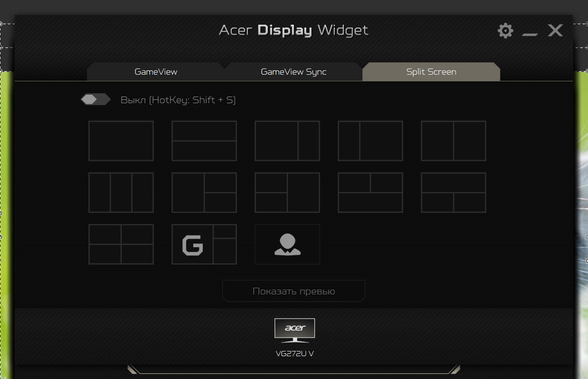Click the Выкл HotKey Shift + S label

(x=178, y=100)
